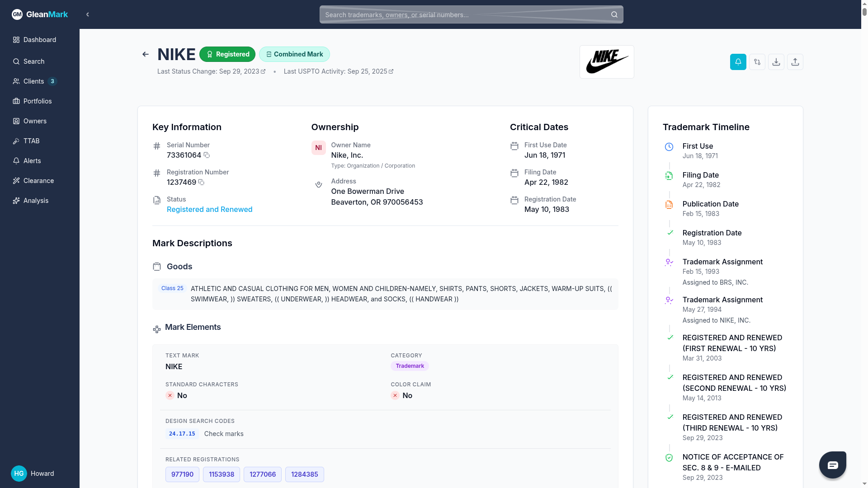Image resolution: width=868 pixels, height=488 pixels.
Task: Click the compare trademarks icon
Action: tap(757, 62)
